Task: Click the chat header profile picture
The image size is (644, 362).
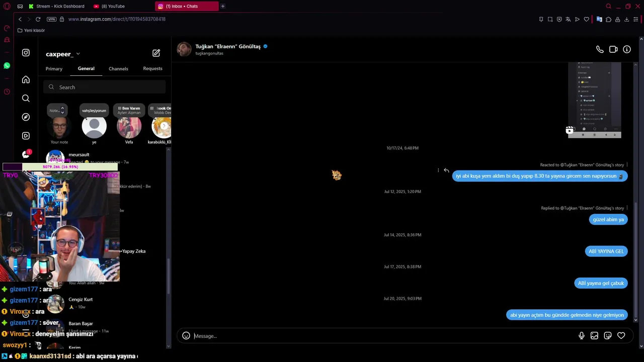Action: point(184,49)
